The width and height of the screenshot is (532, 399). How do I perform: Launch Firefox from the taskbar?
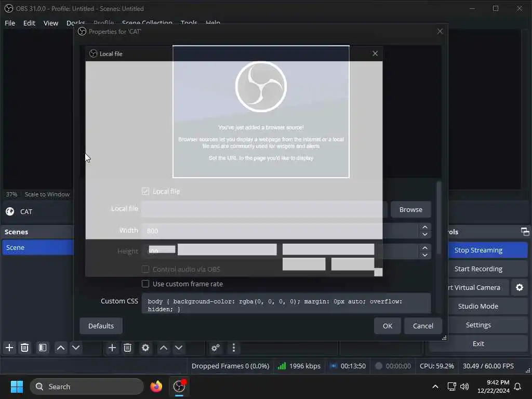[156, 387]
